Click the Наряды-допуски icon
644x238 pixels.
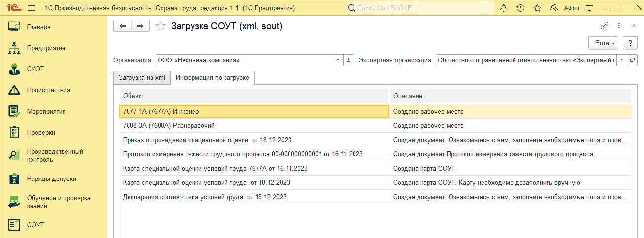click(x=14, y=179)
